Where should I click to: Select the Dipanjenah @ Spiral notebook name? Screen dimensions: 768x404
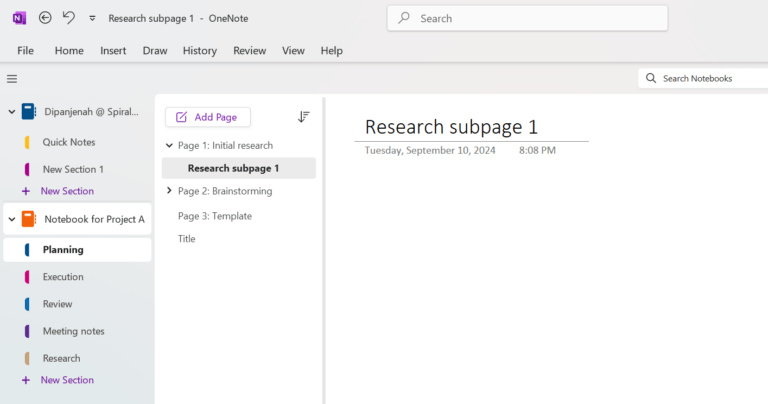point(91,112)
